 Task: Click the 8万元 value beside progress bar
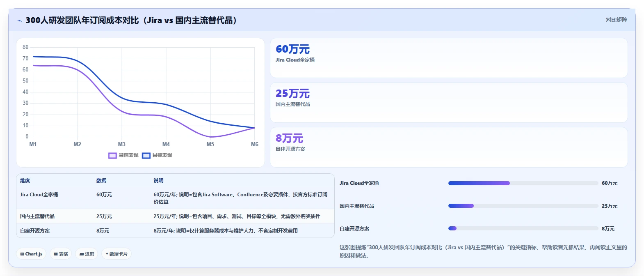pos(608,229)
